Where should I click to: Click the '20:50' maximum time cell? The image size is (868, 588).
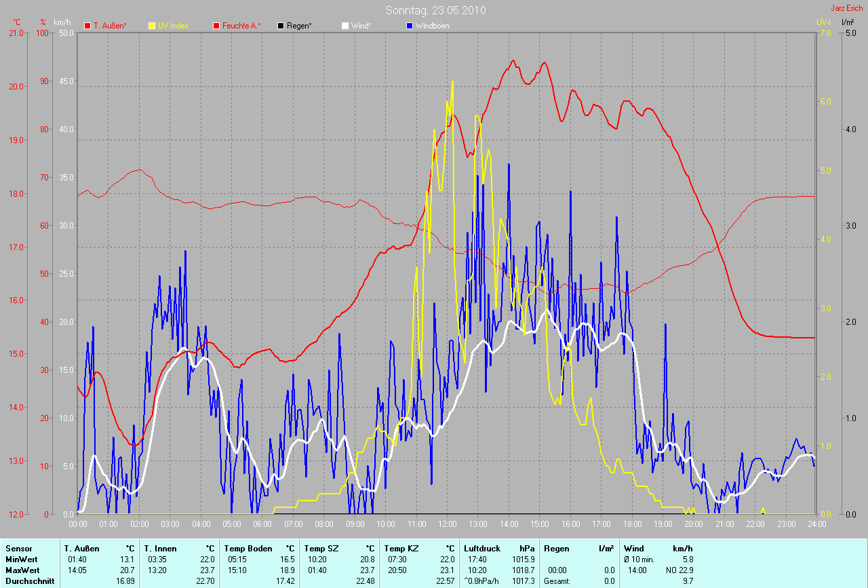click(x=397, y=570)
